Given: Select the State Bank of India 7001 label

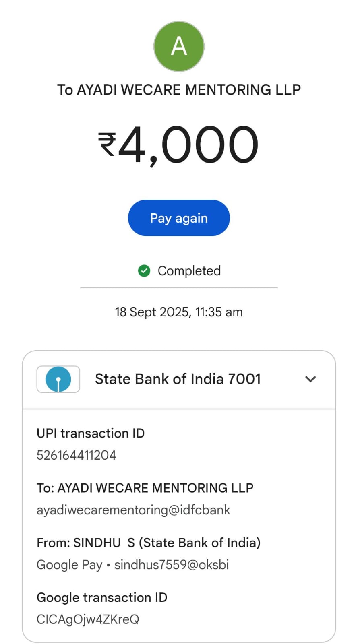Looking at the screenshot, I should click(x=178, y=379).
